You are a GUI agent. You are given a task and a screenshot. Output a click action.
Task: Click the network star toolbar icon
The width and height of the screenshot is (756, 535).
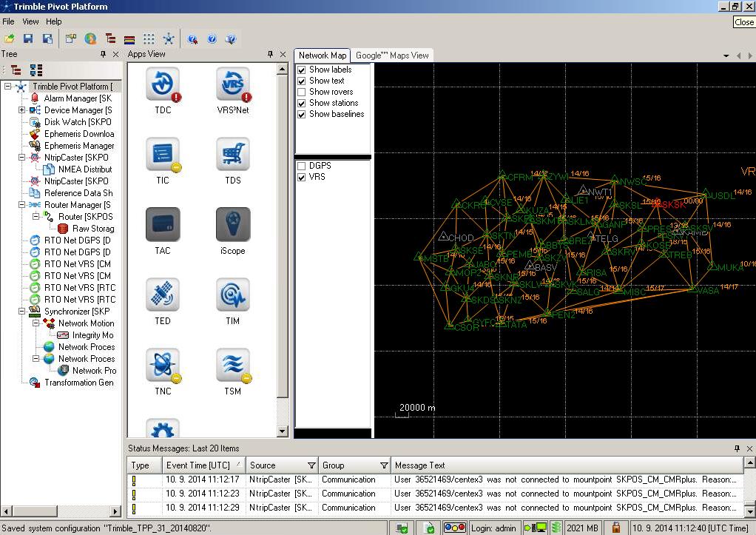point(168,39)
